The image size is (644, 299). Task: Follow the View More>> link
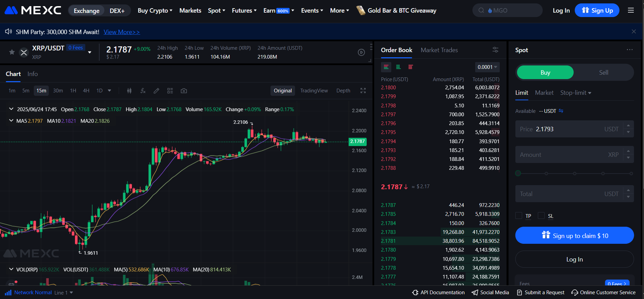click(x=122, y=32)
